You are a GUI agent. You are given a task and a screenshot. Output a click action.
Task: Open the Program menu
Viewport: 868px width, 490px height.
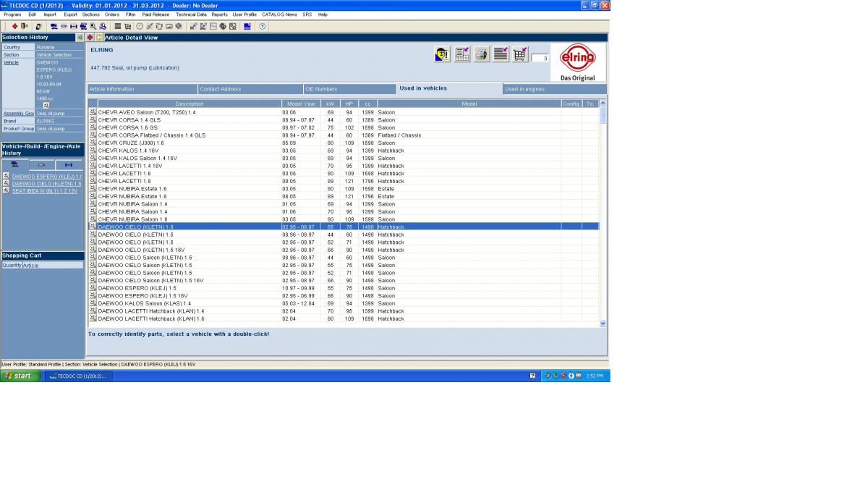tap(12, 14)
